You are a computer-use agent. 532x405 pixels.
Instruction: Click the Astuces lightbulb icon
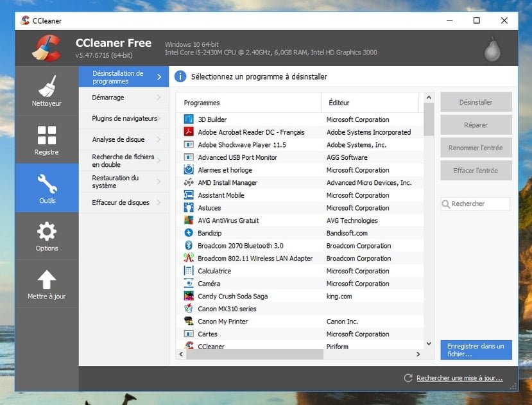pos(189,207)
